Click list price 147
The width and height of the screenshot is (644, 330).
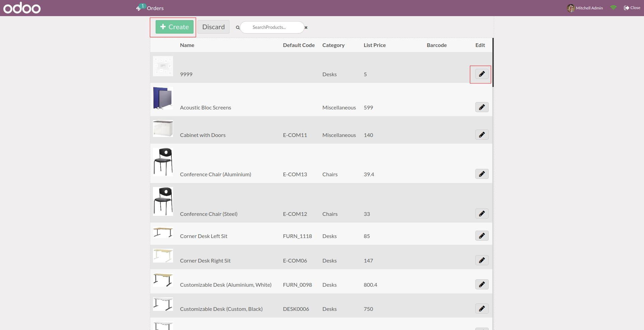tap(368, 261)
